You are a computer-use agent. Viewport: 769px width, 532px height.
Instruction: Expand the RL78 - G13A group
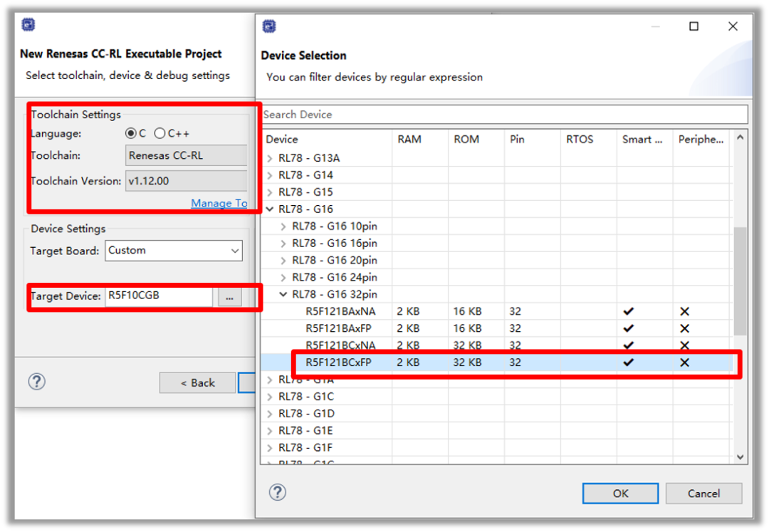[x=270, y=158]
